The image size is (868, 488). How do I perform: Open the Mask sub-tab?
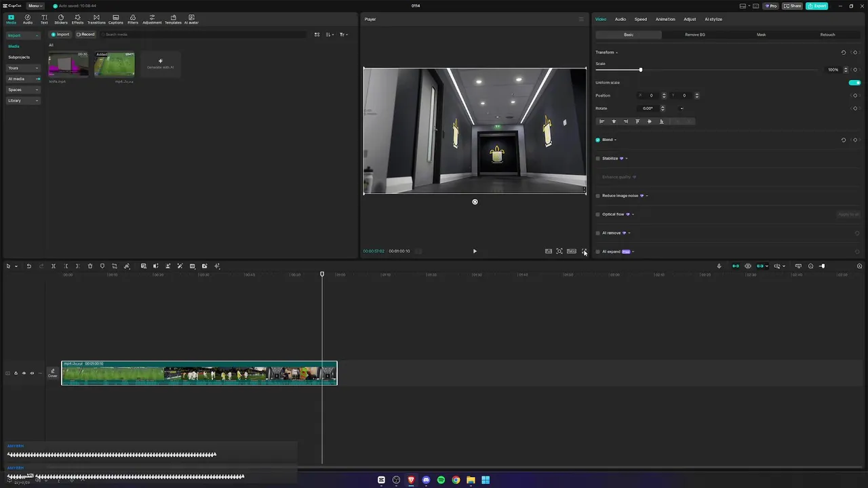point(762,35)
